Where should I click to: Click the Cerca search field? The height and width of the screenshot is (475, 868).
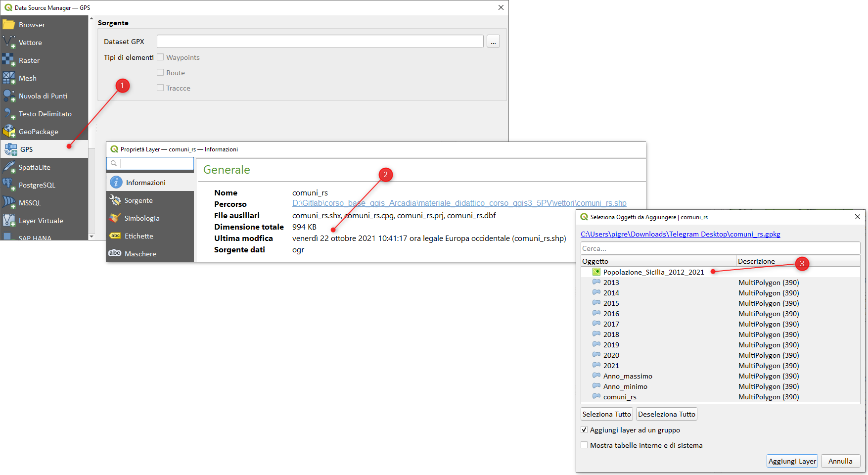tap(720, 248)
